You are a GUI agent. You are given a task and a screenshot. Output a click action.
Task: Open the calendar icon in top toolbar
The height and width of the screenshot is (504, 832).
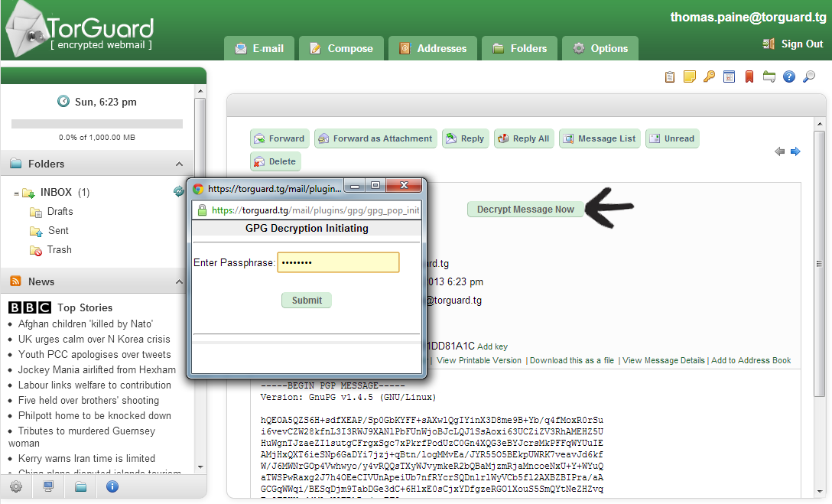(729, 77)
